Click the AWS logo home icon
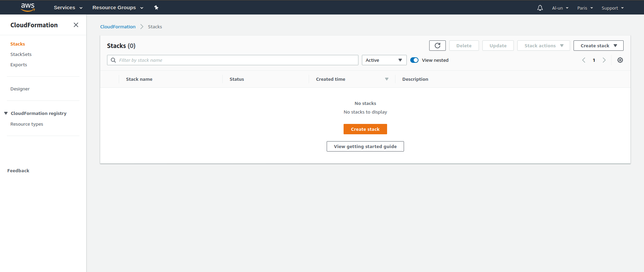644x272 pixels. coord(28,7)
